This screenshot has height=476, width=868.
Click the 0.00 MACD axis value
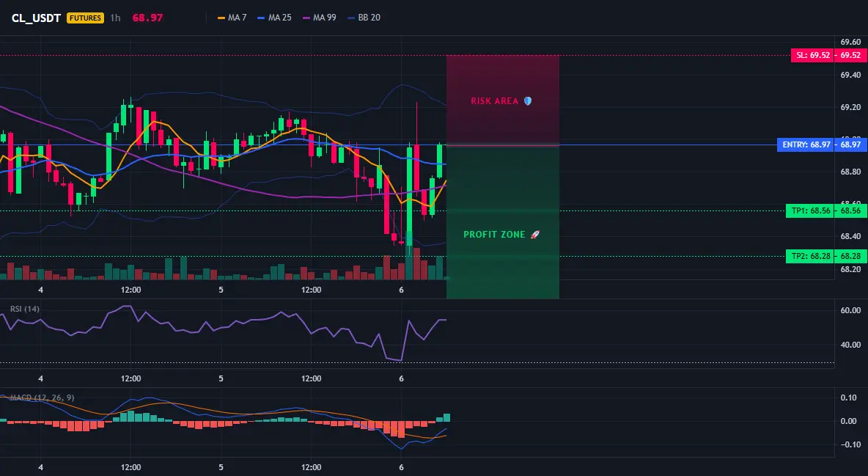pos(848,421)
